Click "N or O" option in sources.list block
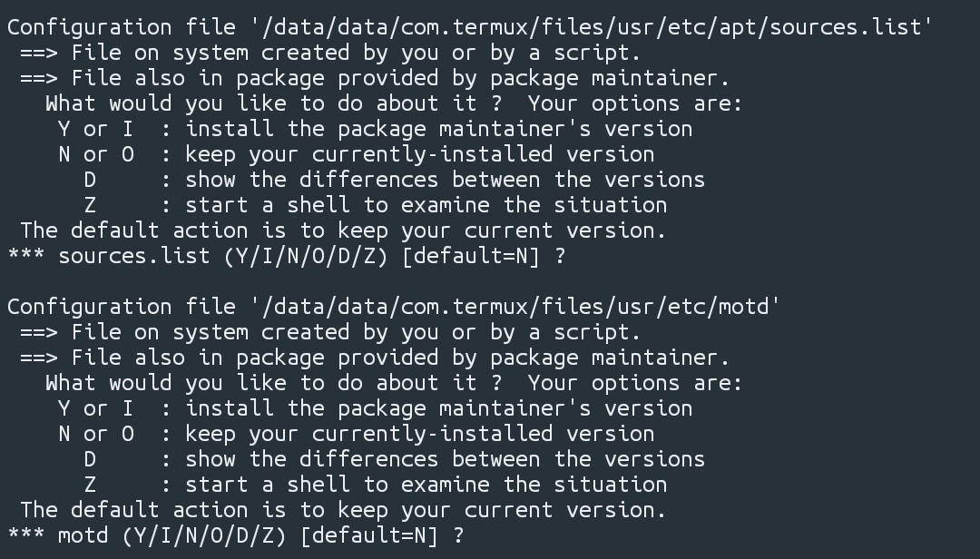 (95, 154)
